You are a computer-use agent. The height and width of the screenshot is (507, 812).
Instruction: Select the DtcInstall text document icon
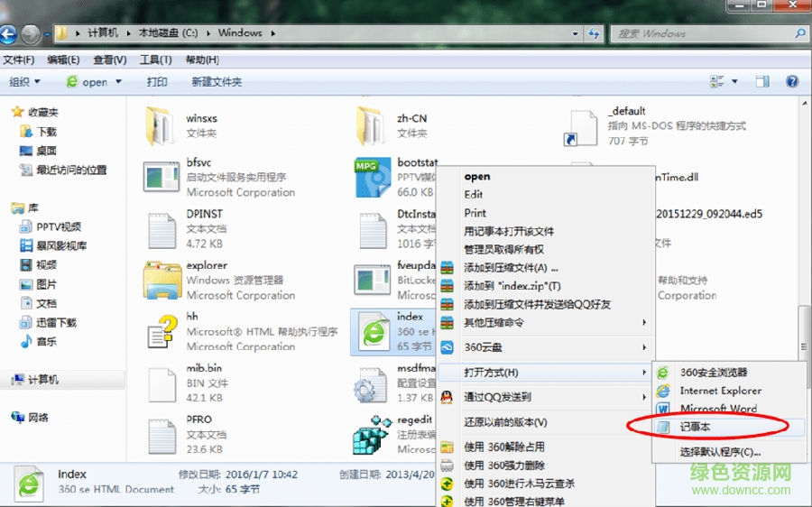[x=373, y=230]
